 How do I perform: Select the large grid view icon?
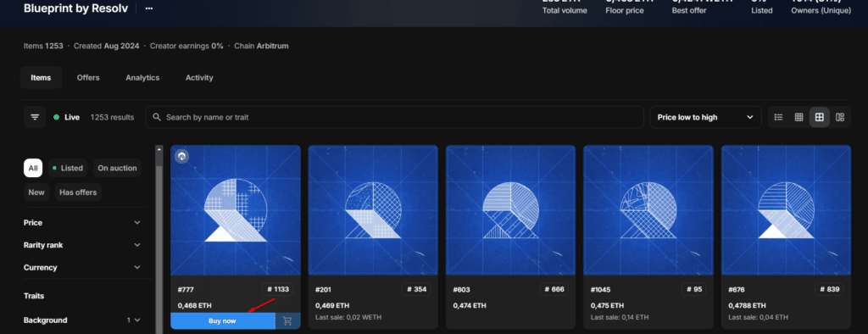[820, 117]
